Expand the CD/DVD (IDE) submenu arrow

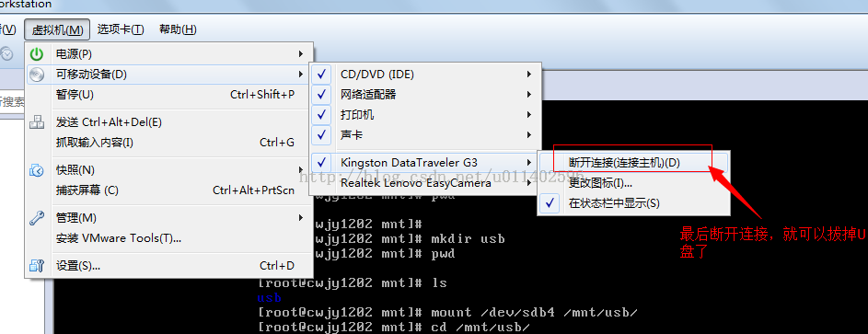tap(529, 75)
